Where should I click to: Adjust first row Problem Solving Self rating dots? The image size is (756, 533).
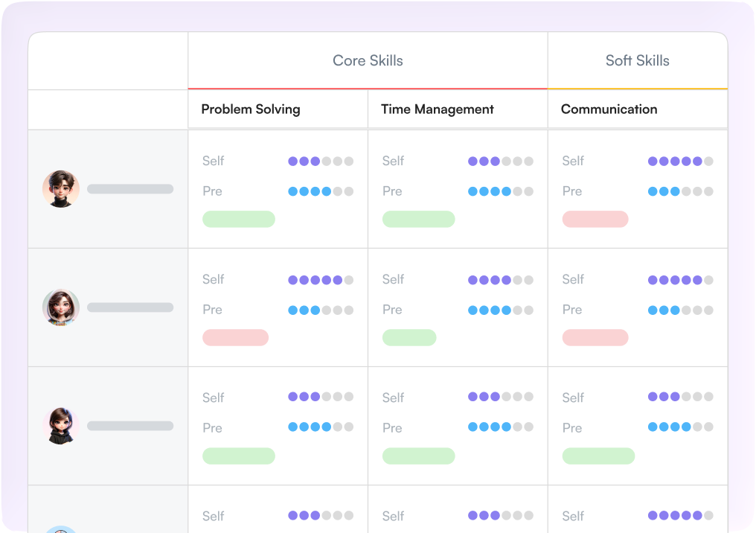(321, 161)
